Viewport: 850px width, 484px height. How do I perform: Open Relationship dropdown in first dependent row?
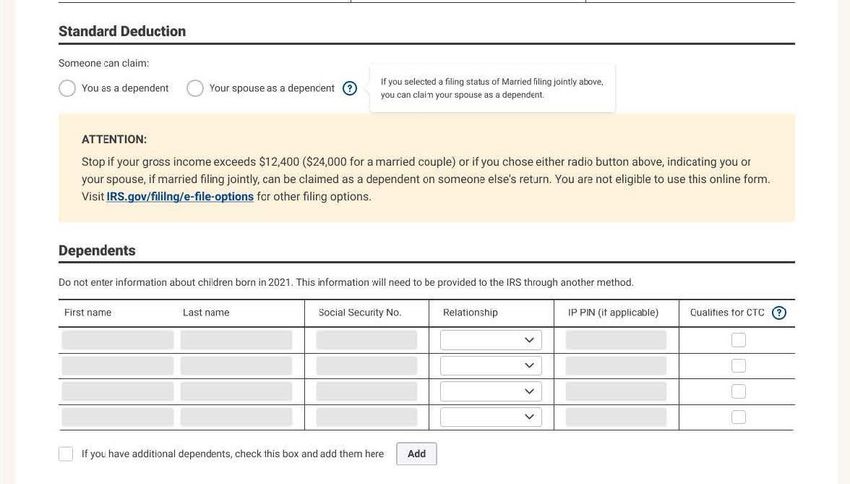click(x=491, y=340)
